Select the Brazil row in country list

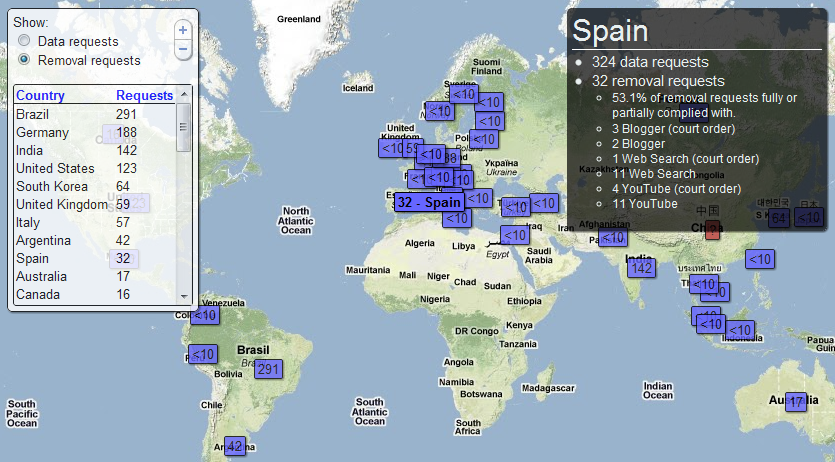[x=95, y=114]
